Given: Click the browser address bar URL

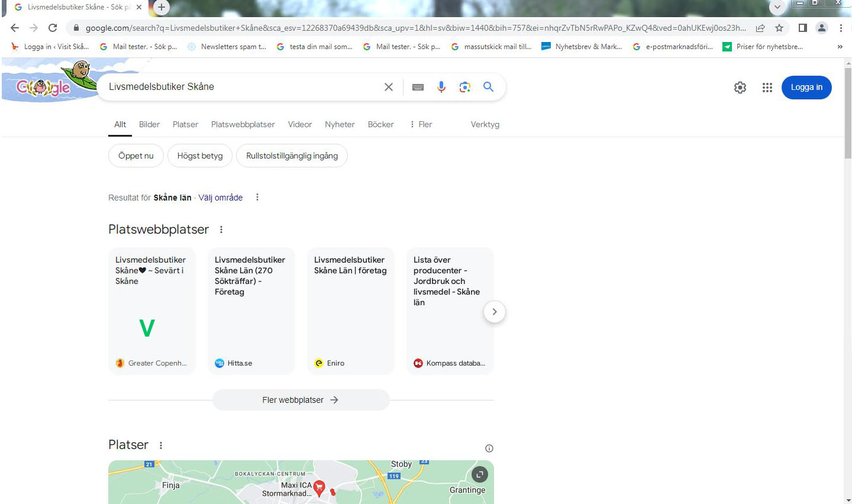Looking at the screenshot, I should coord(415,28).
